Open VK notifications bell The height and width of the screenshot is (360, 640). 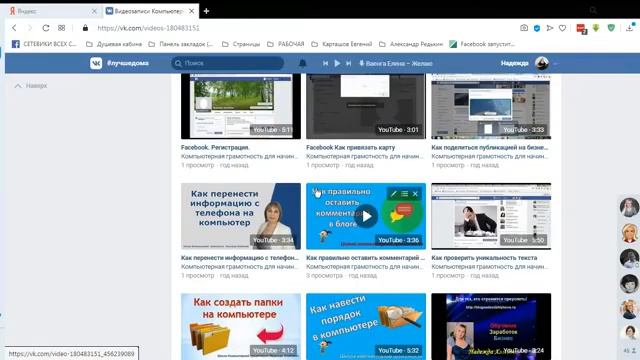tap(302, 63)
